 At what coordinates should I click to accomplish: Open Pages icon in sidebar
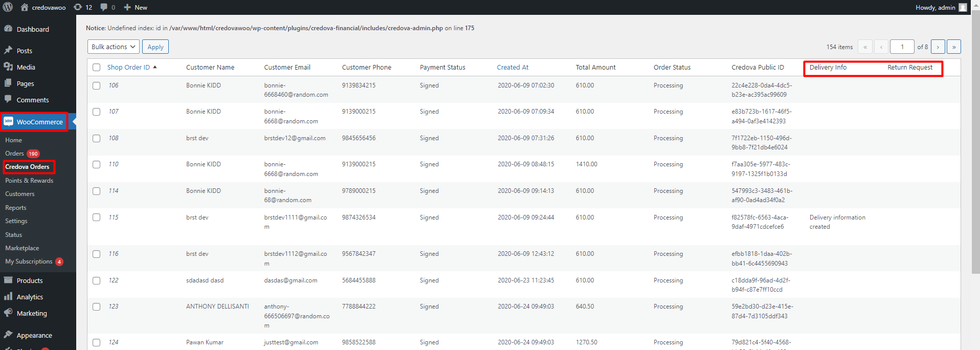(8, 83)
